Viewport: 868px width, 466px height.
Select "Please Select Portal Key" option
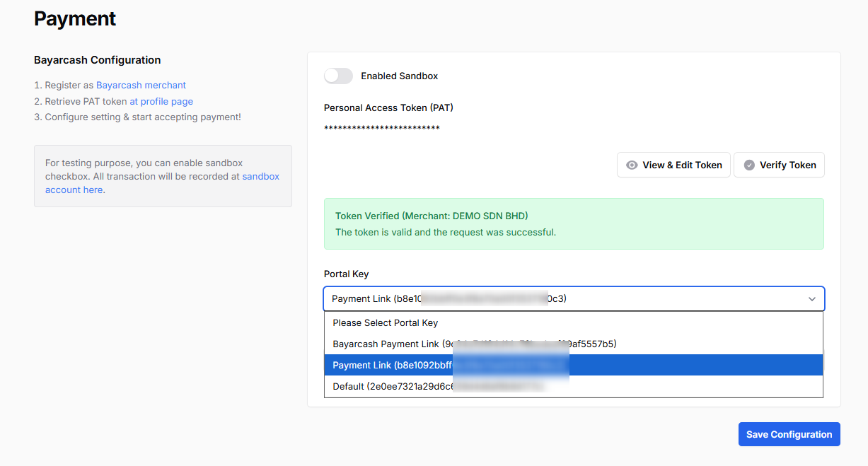[386, 322]
